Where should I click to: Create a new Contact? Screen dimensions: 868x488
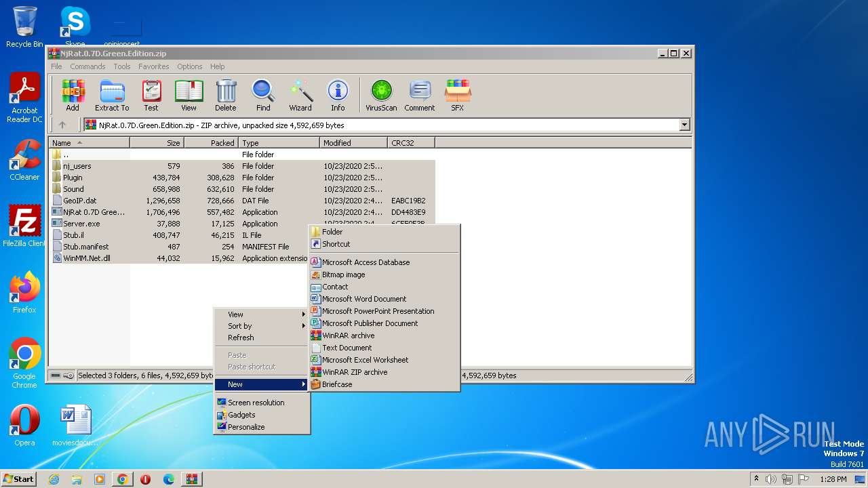point(384,287)
